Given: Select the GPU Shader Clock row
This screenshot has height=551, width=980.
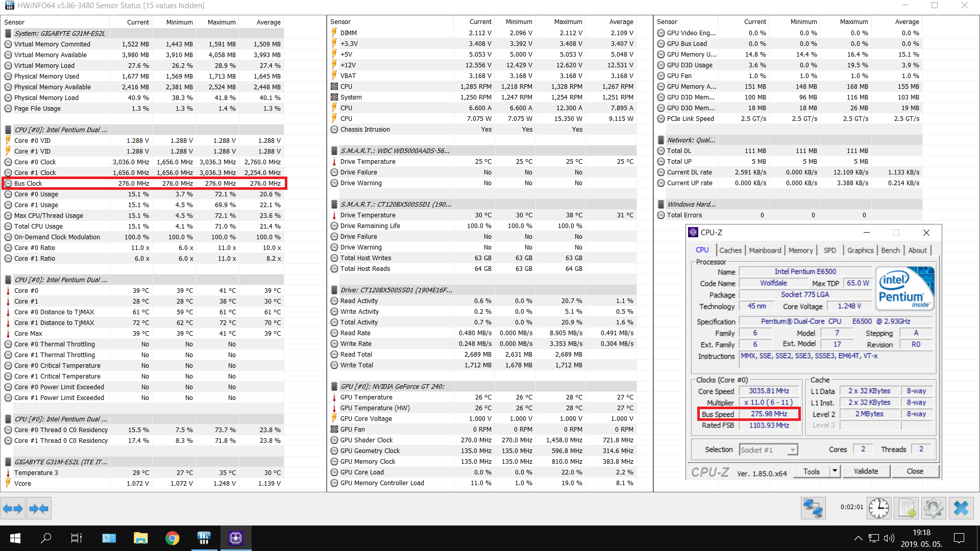Looking at the screenshot, I should (482, 440).
